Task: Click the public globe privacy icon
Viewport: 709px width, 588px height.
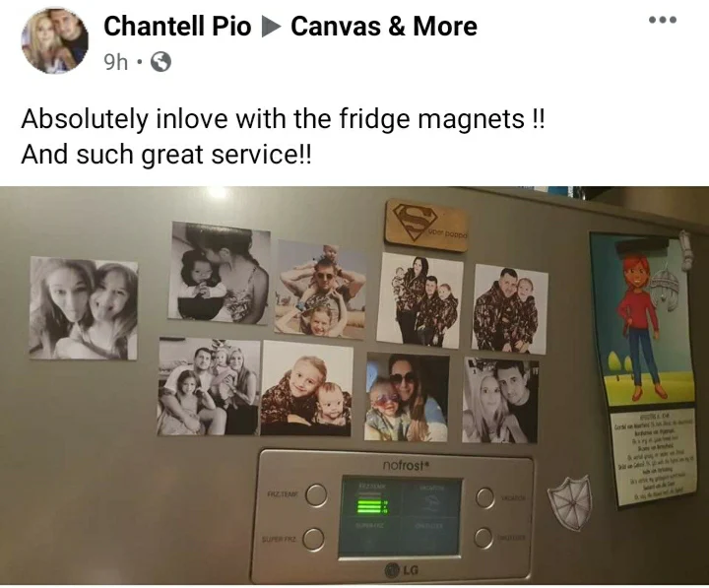Action: coord(161,62)
